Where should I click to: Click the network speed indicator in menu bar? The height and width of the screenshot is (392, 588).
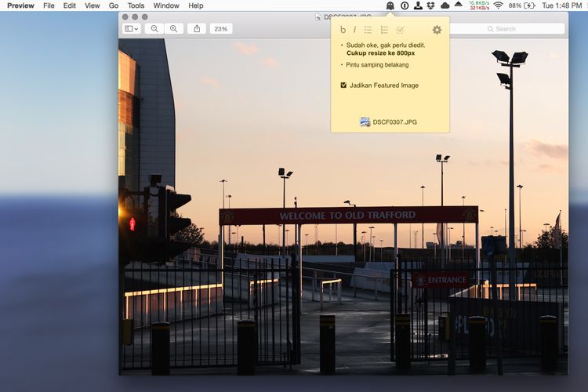479,5
